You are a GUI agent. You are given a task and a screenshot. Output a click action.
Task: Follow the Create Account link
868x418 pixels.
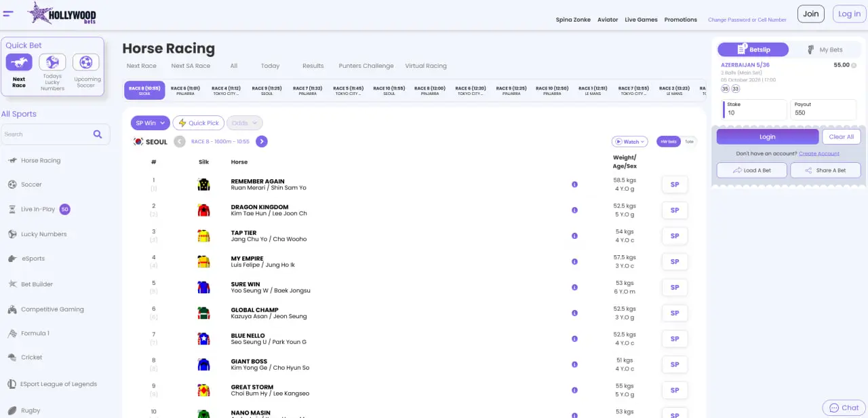click(x=819, y=154)
